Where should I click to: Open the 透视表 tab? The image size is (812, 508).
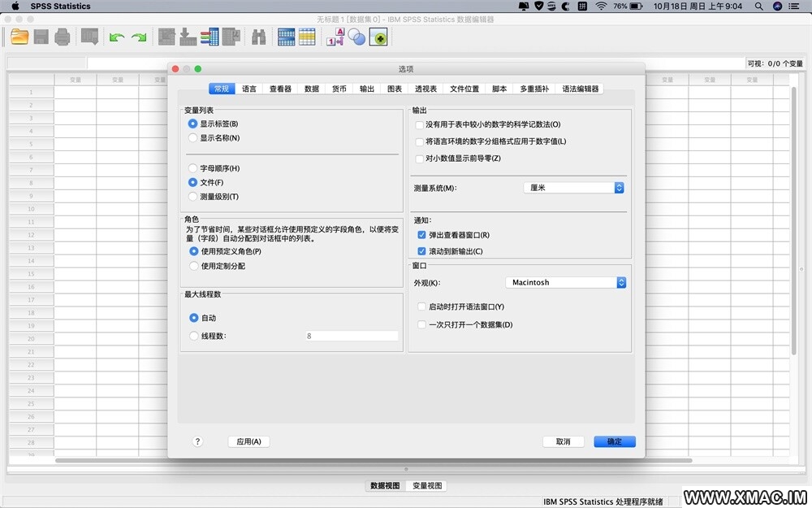tap(425, 89)
